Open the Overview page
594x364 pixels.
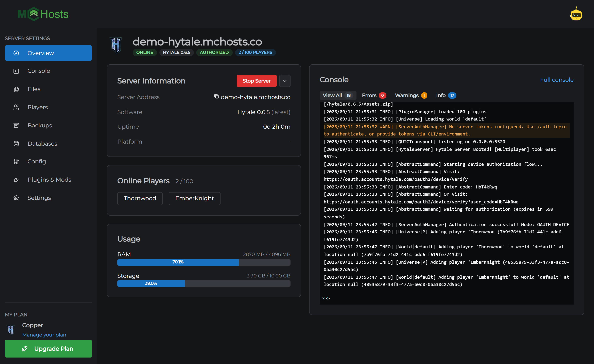[x=48, y=53]
